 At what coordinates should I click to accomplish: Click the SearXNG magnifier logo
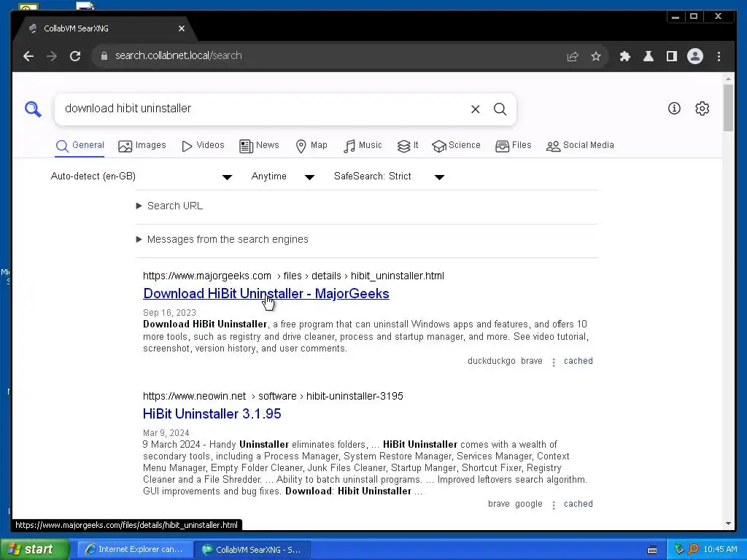[x=33, y=109]
